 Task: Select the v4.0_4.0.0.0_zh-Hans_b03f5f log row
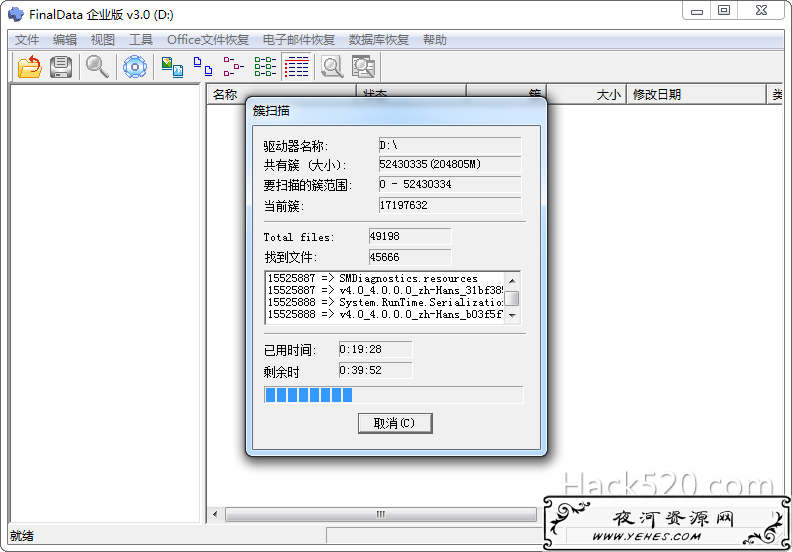[x=385, y=314]
